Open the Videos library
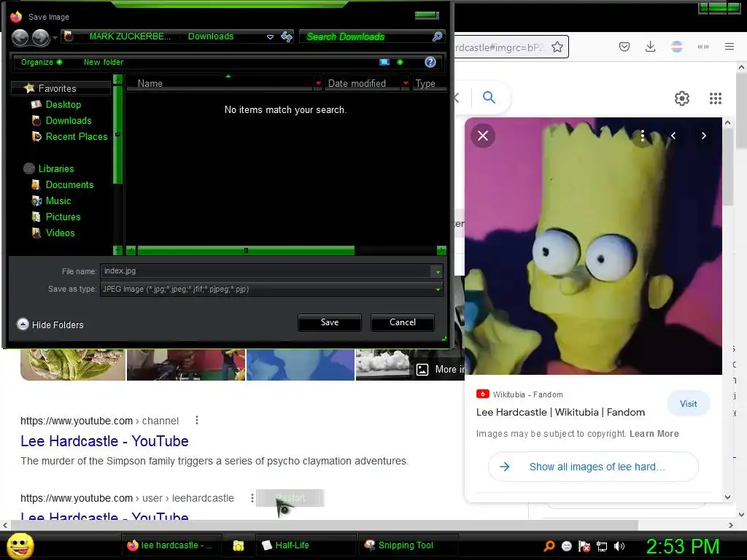 pos(60,233)
